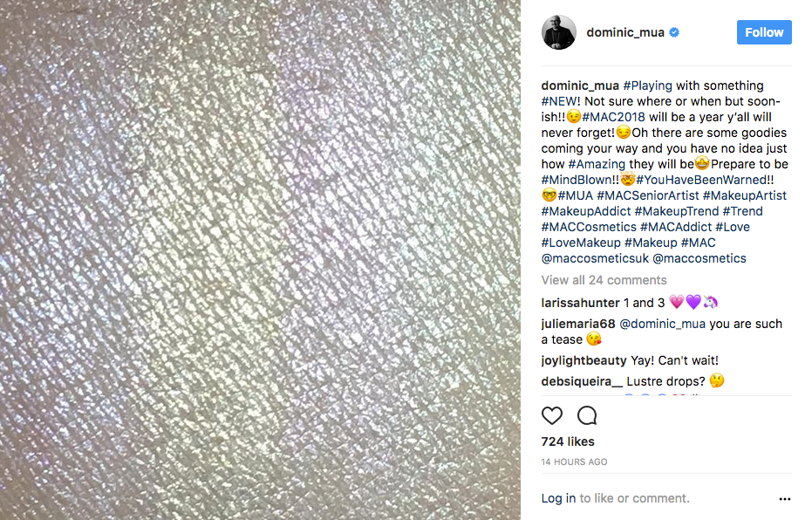Open larissahunter's profile from comments
The height and width of the screenshot is (520, 812).
(580, 303)
